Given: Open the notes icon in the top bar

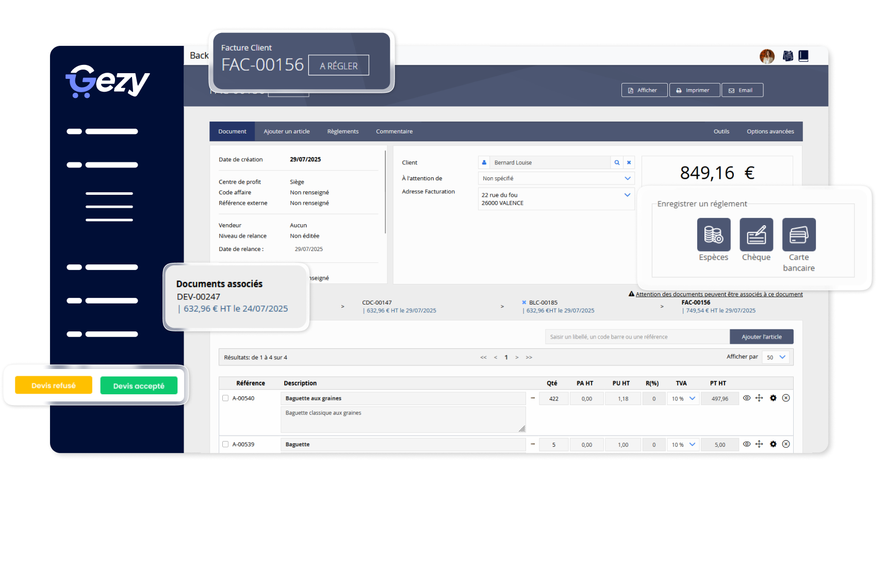Looking at the screenshot, I should tap(788, 56).
